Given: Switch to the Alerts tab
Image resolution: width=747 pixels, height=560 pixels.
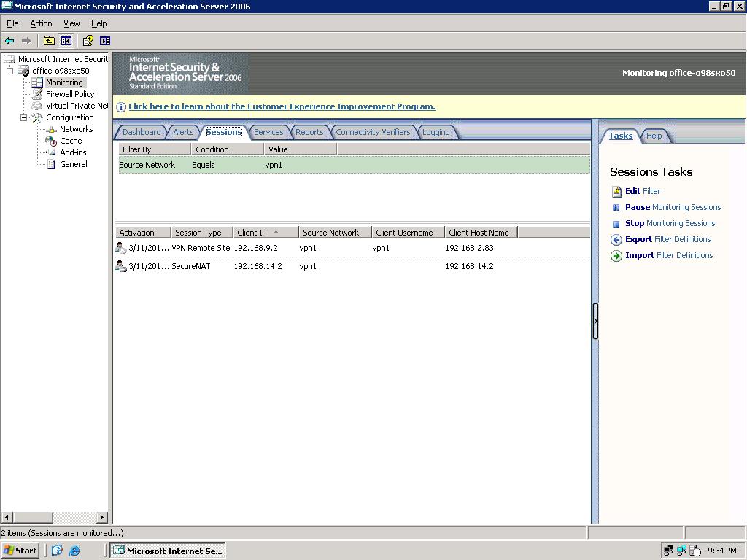Looking at the screenshot, I should click(183, 132).
